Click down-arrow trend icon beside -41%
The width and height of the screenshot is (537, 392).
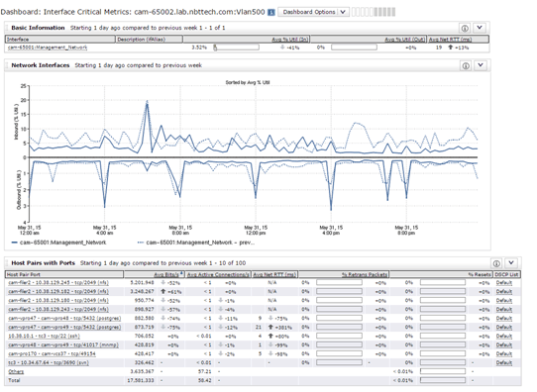[x=282, y=48]
